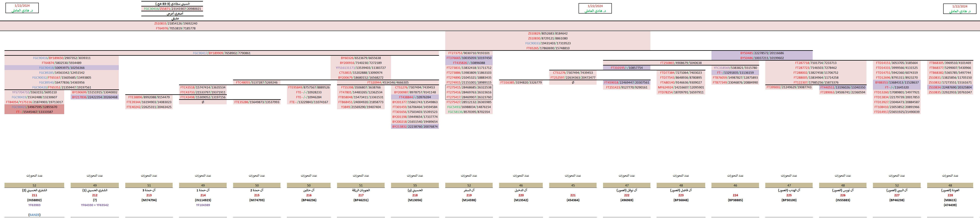Select the FGC90417/BY189909 branch cell

pos(221,53)
